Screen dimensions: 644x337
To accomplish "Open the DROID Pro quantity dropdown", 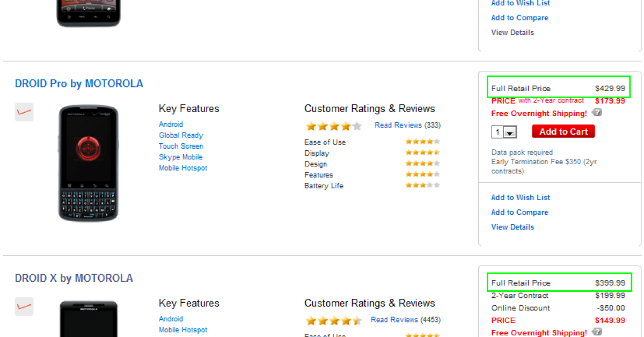I will [x=509, y=132].
